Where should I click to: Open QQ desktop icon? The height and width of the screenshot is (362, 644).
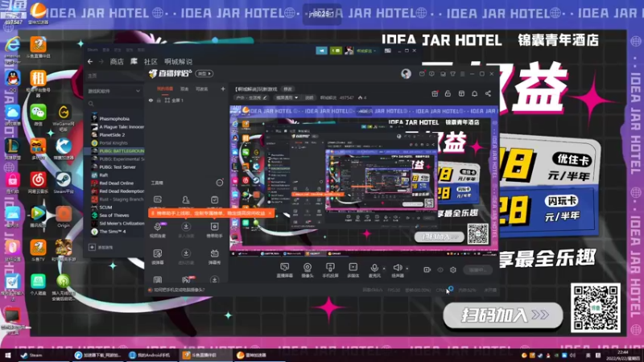click(12, 80)
